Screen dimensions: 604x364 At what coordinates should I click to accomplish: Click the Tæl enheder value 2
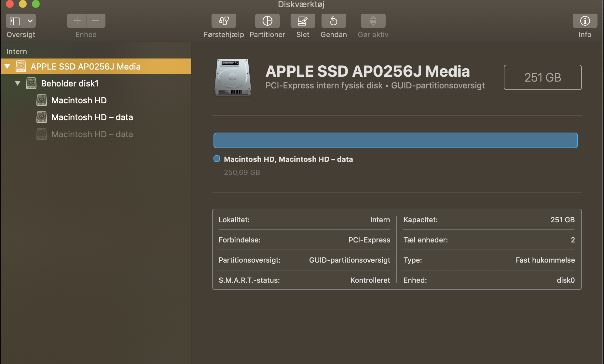pyautogui.click(x=573, y=240)
